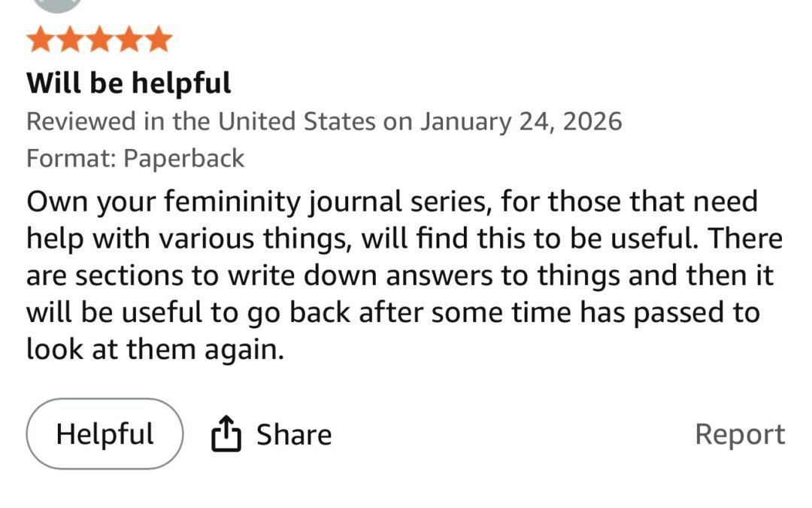Click the fourth orange rating star
The image size is (812, 508).
pos(129,39)
